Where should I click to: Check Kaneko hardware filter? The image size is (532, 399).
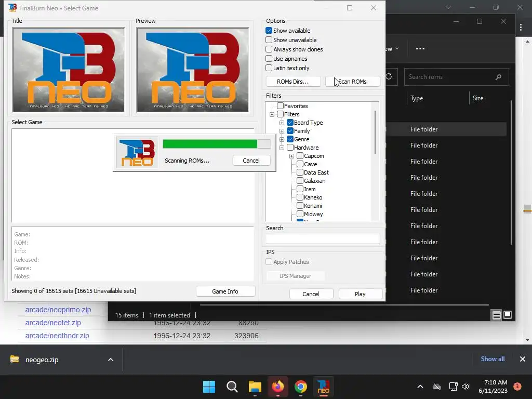(300, 197)
